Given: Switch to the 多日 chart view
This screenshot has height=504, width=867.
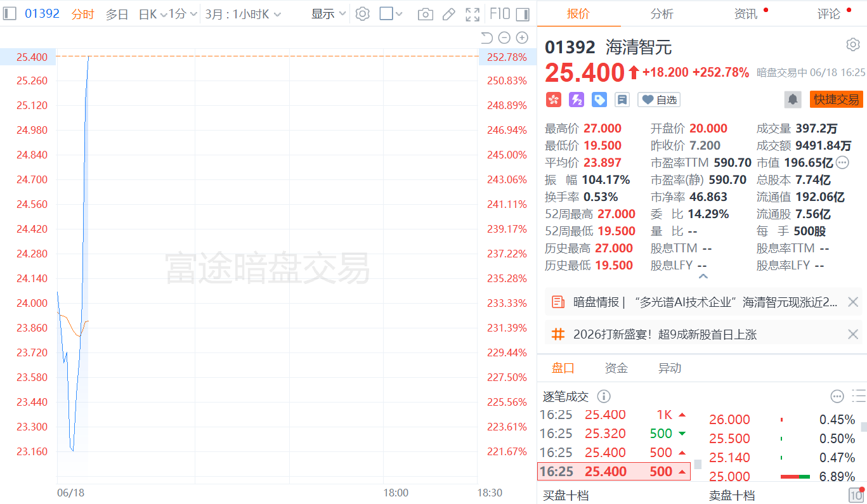Looking at the screenshot, I should tap(117, 14).
